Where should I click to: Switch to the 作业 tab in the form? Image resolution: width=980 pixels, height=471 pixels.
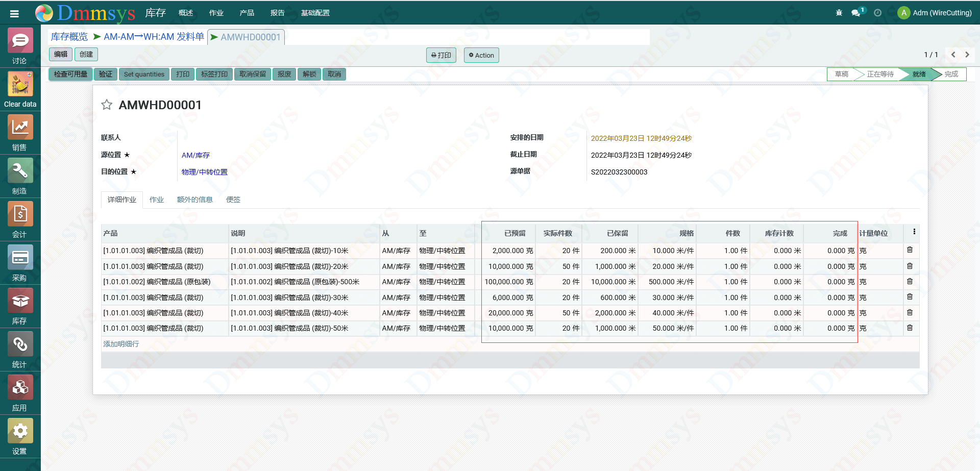point(157,200)
